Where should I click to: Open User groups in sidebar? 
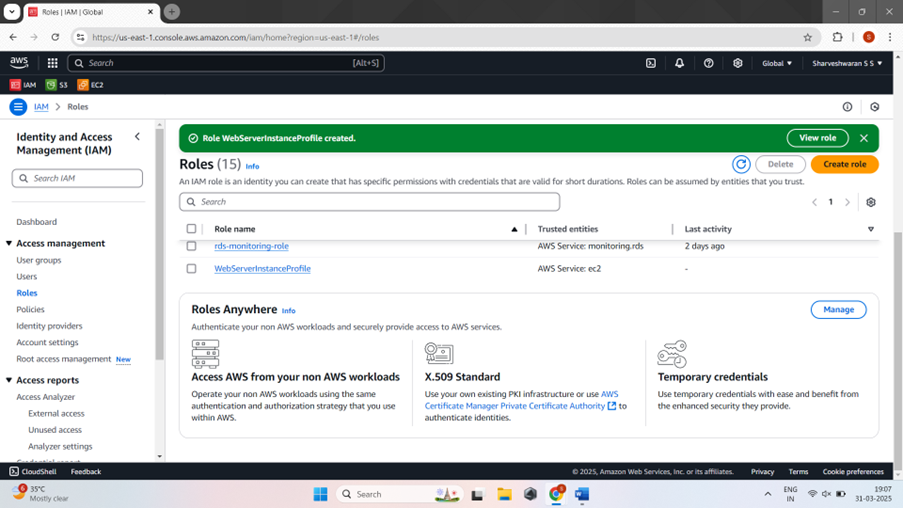tap(39, 260)
